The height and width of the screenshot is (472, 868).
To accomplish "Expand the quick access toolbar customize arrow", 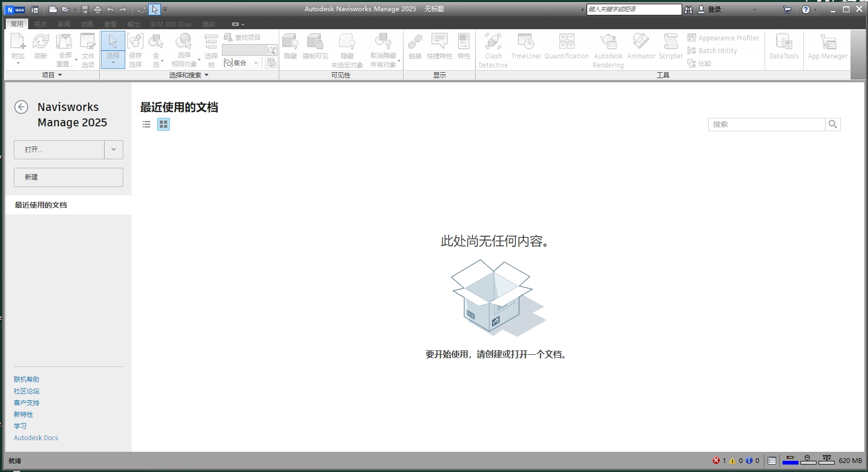I will tap(165, 10).
